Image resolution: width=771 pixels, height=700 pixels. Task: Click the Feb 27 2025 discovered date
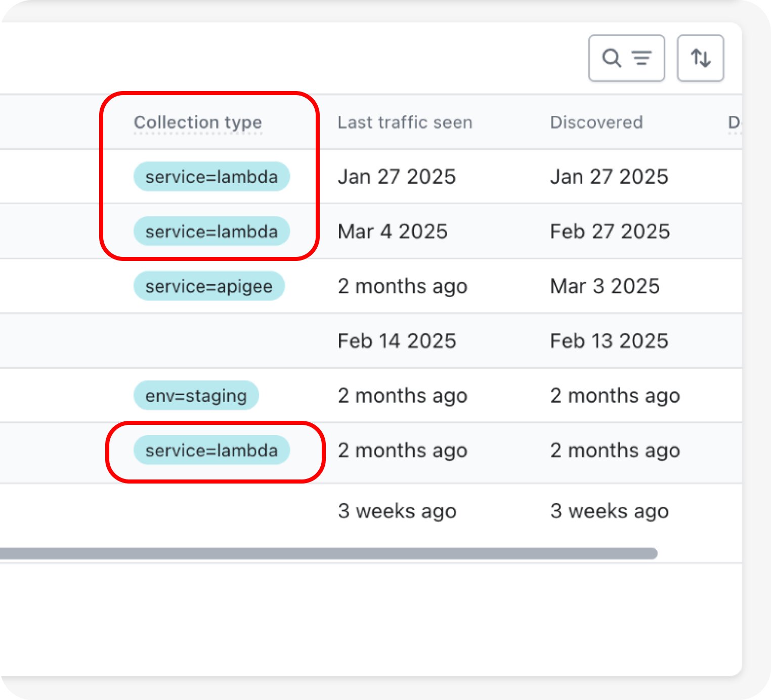(x=610, y=232)
